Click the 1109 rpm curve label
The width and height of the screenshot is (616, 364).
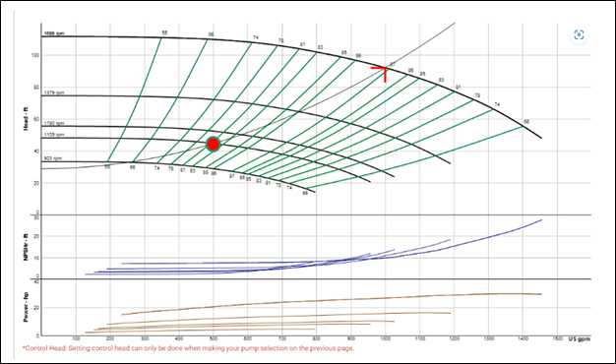54,135
